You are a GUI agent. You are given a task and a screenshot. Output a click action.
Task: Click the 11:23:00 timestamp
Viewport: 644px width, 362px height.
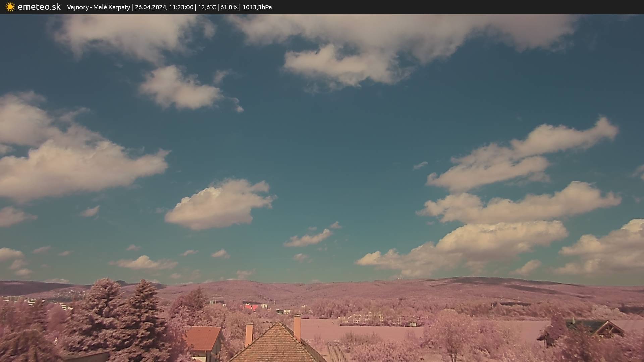[x=181, y=7]
